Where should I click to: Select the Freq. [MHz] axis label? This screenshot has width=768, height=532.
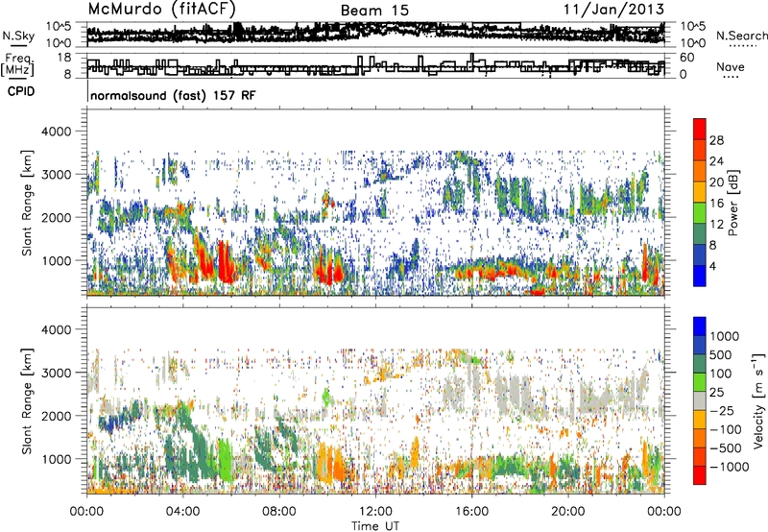click(18, 64)
